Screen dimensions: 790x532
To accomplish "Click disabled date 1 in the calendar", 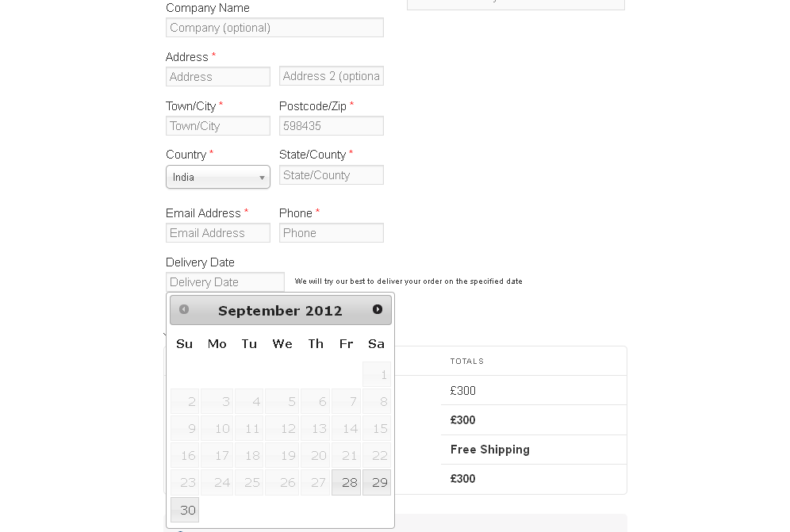I will pyautogui.click(x=377, y=374).
